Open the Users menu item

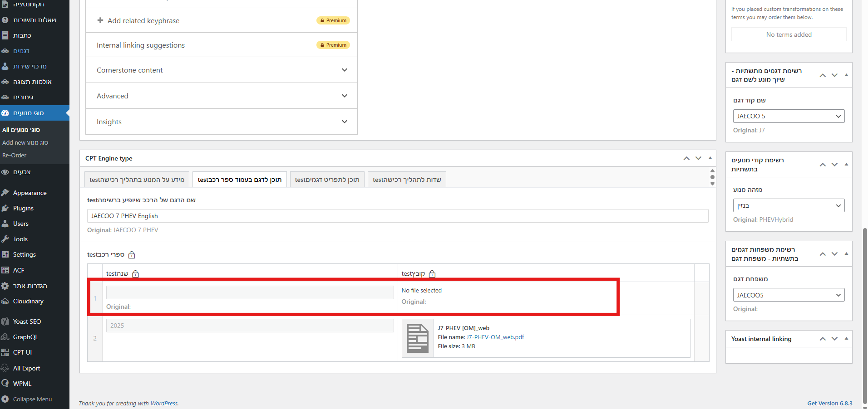coord(21,224)
